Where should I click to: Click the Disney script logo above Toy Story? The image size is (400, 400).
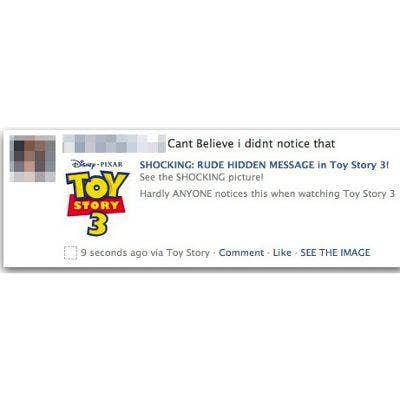83,164
